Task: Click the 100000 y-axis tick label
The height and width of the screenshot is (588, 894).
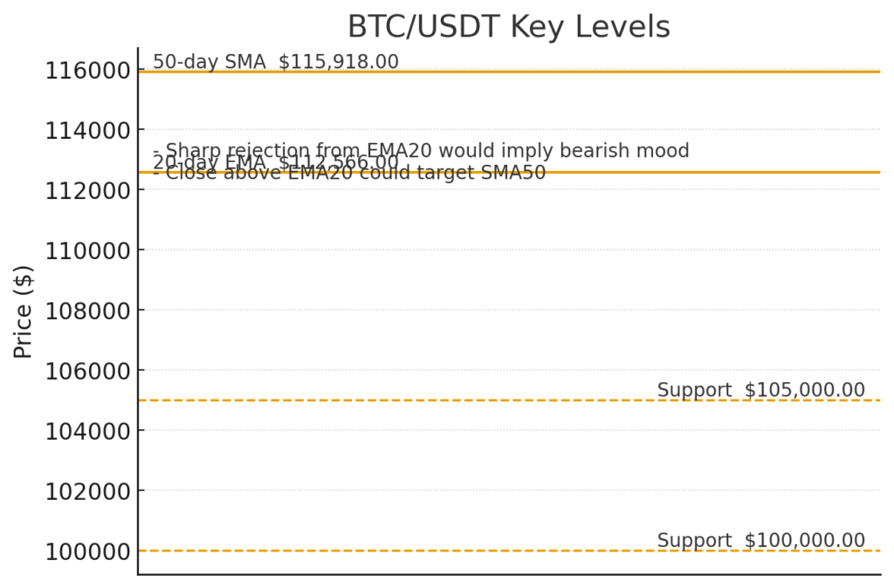Action: 88,551
